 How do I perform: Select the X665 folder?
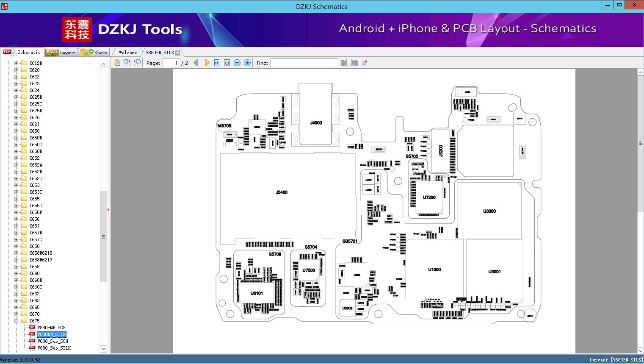pyautogui.click(x=34, y=307)
